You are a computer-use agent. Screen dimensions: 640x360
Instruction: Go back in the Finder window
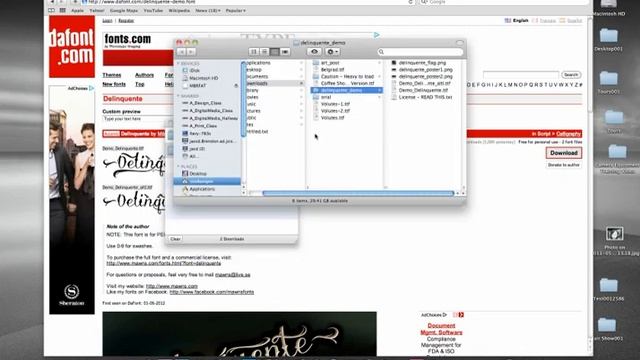pos(181,52)
